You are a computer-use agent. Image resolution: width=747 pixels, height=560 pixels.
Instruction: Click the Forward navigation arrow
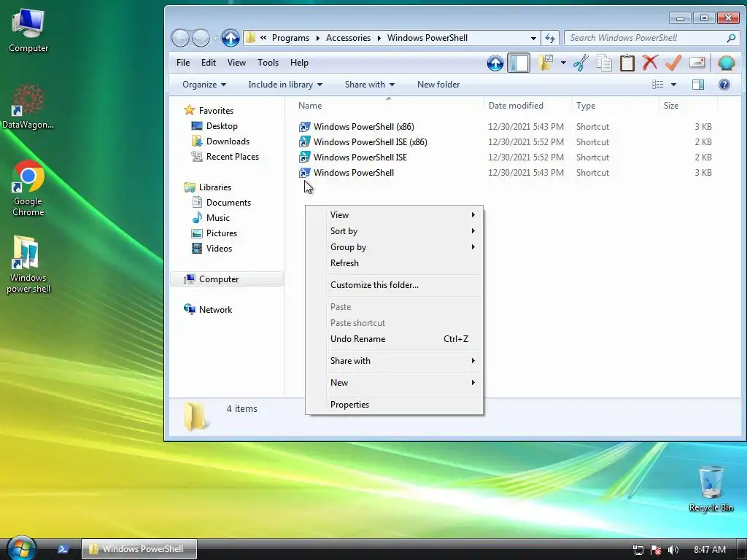click(201, 38)
